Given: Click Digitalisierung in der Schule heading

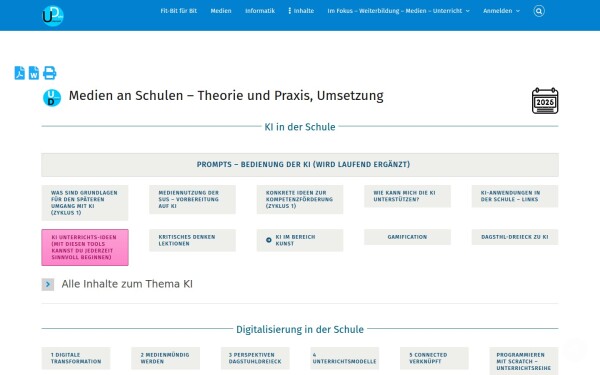Looking at the screenshot, I should [300, 329].
